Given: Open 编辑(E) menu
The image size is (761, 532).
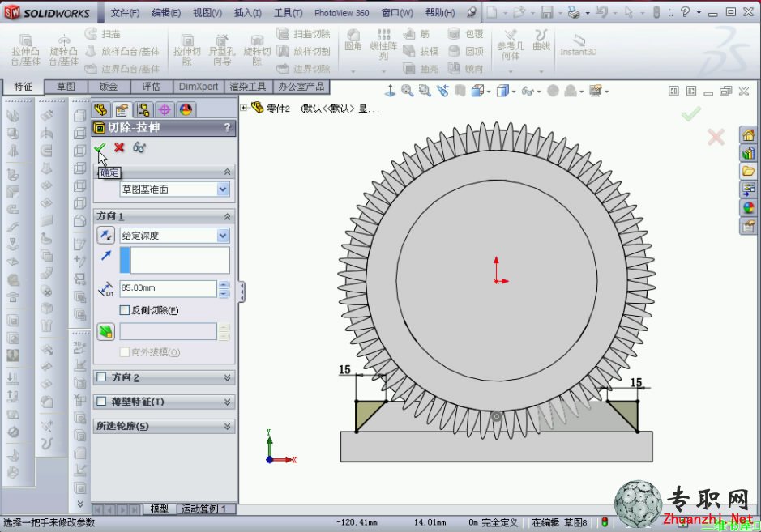Looking at the screenshot, I should [x=166, y=13].
